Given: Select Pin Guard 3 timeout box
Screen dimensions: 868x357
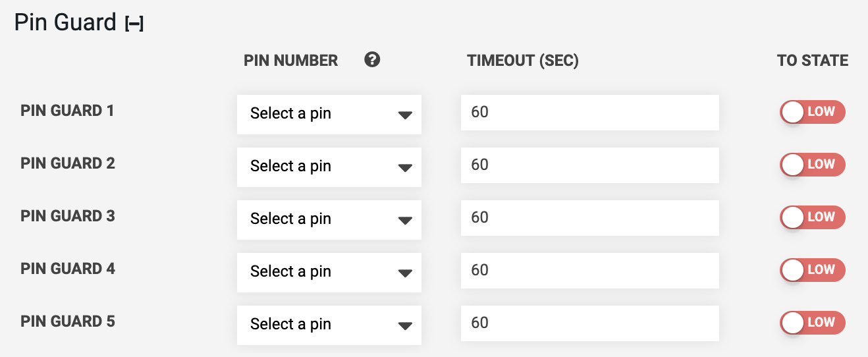Looking at the screenshot, I should point(590,218).
